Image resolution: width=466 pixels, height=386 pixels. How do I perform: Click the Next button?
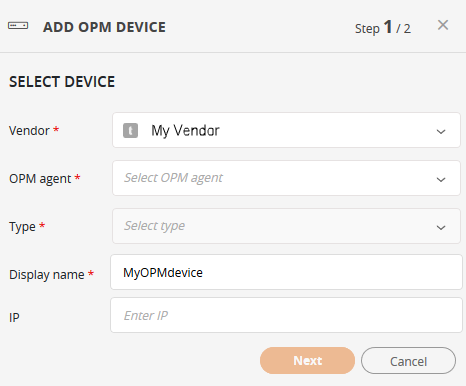pyautogui.click(x=307, y=361)
